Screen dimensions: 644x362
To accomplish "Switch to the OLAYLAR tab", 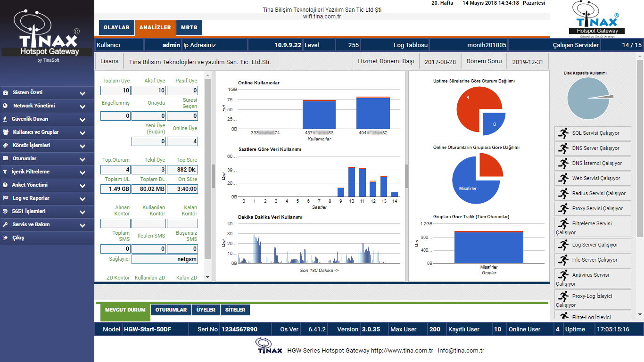I will coord(116,28).
